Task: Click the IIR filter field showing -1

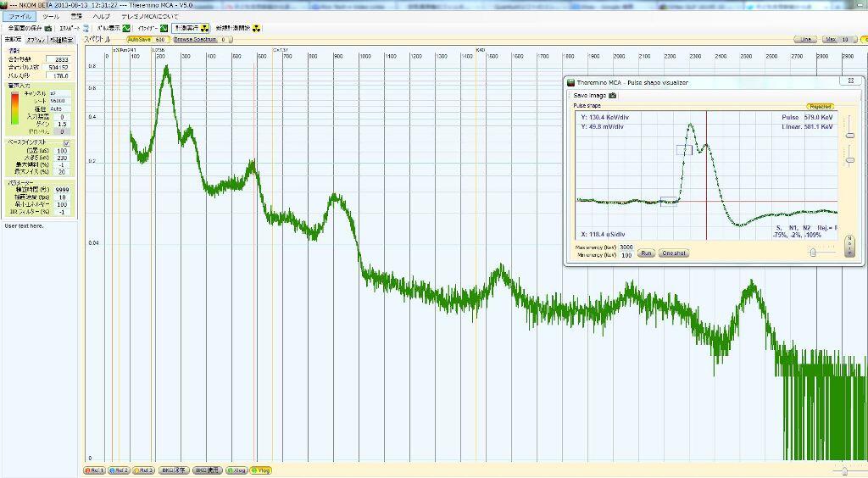Action: [62, 212]
